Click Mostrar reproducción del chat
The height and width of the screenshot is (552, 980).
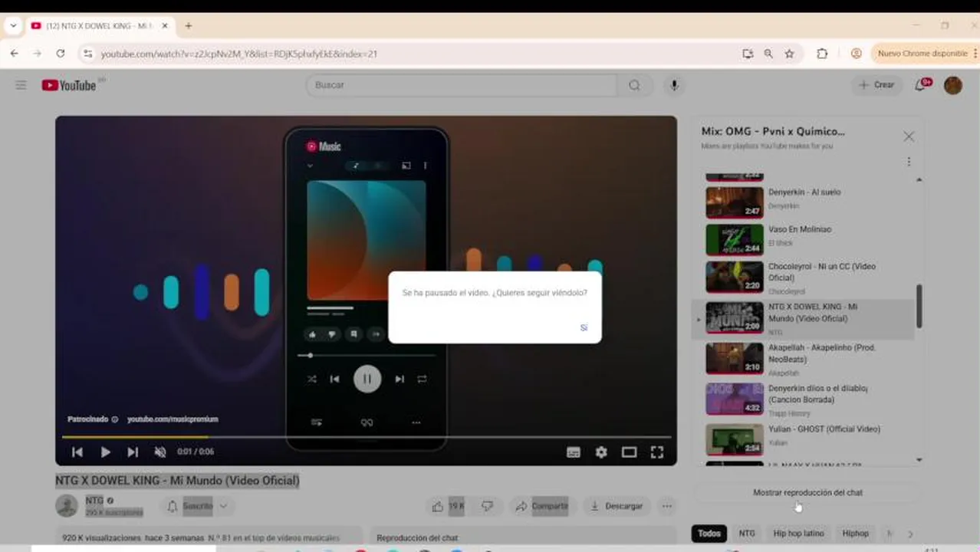coord(807,493)
